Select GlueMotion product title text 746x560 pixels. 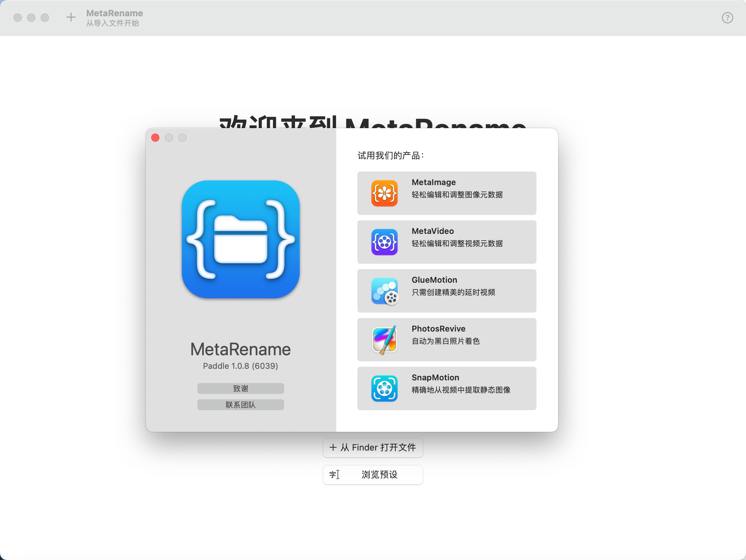point(434,280)
